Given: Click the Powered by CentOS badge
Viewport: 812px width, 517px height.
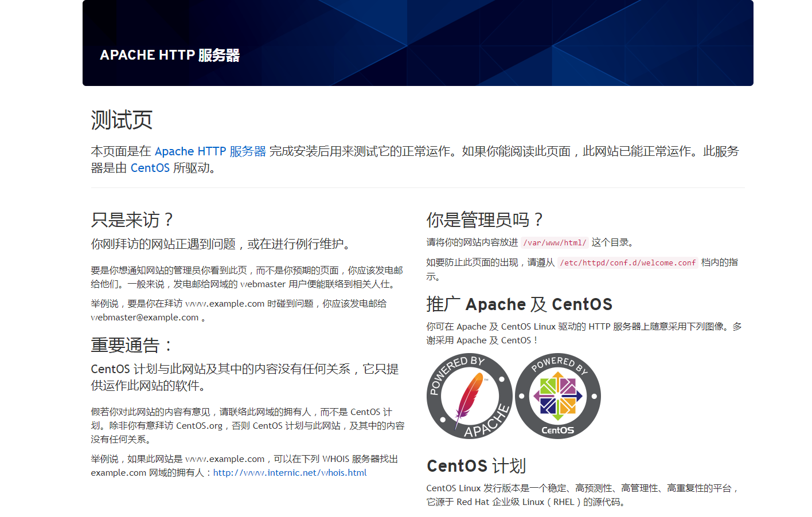Looking at the screenshot, I should 558,396.
